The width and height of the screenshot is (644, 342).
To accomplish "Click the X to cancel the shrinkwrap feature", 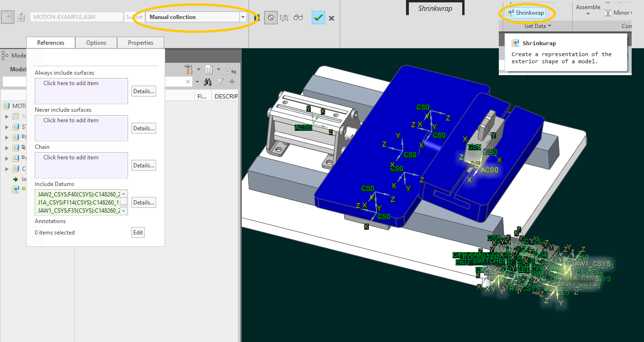I will [x=331, y=18].
